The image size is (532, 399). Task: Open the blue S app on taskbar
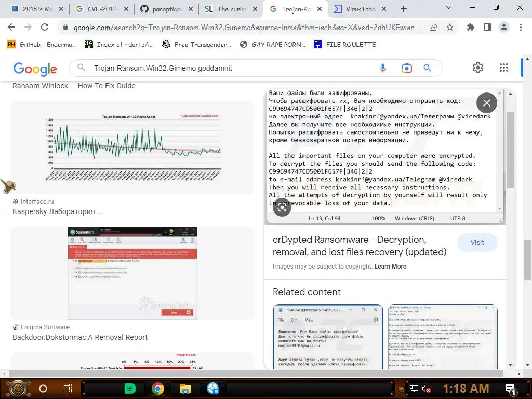click(x=212, y=389)
